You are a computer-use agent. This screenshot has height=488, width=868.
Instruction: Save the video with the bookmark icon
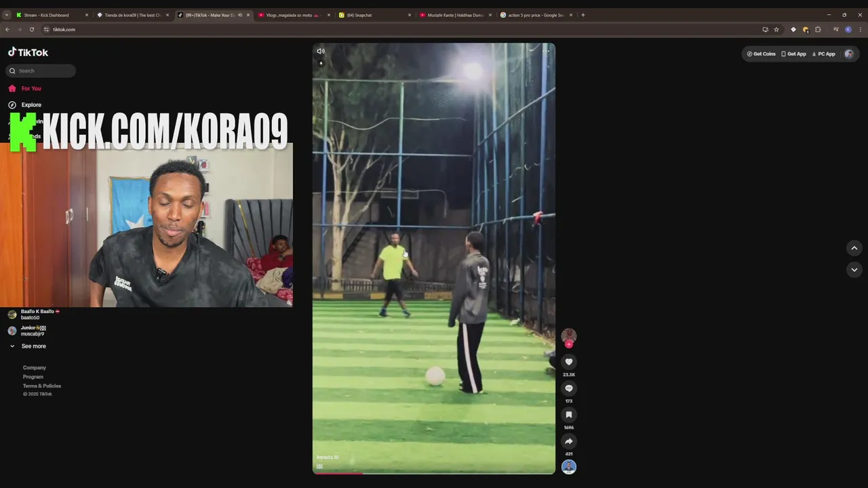[569, 415]
